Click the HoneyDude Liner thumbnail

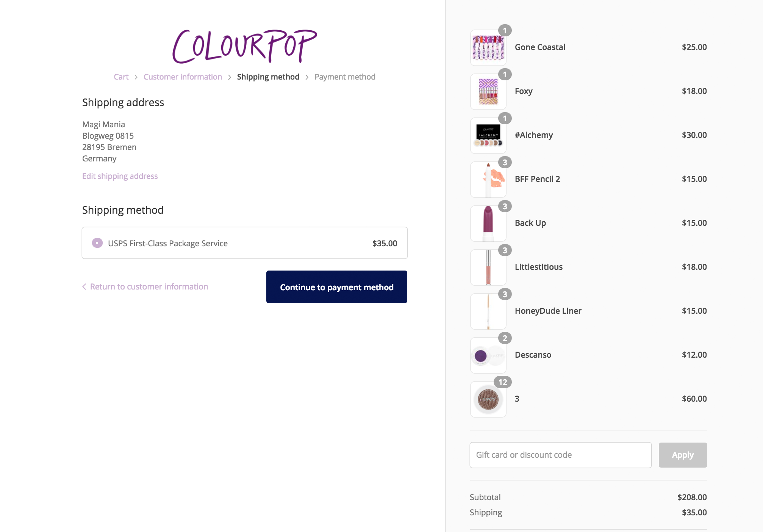[x=488, y=311]
